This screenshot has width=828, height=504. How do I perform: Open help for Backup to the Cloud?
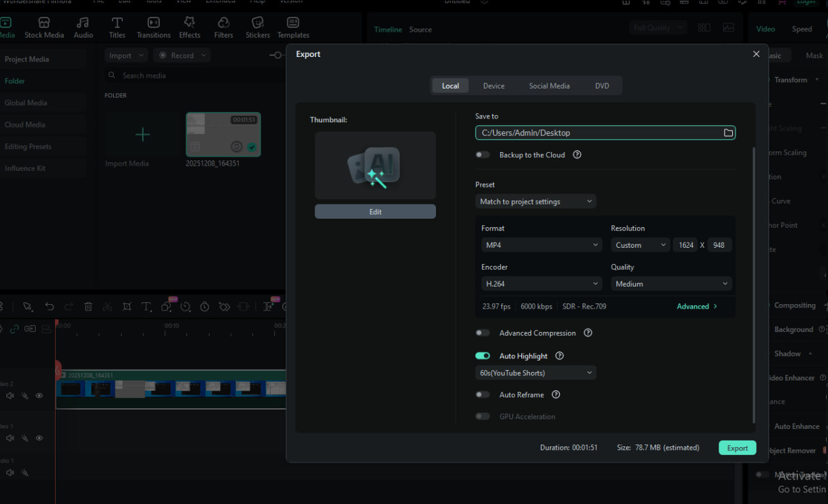coord(577,155)
